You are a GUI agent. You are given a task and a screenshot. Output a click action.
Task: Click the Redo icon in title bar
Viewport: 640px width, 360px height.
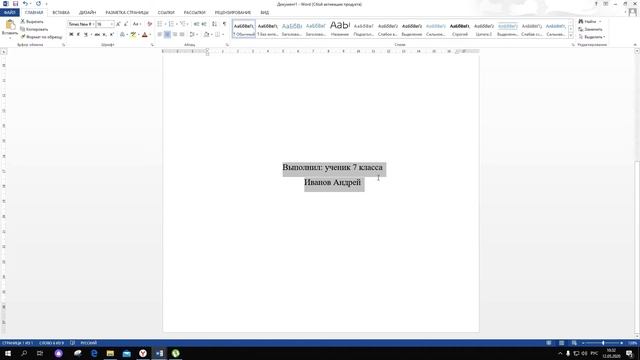(x=38, y=4)
